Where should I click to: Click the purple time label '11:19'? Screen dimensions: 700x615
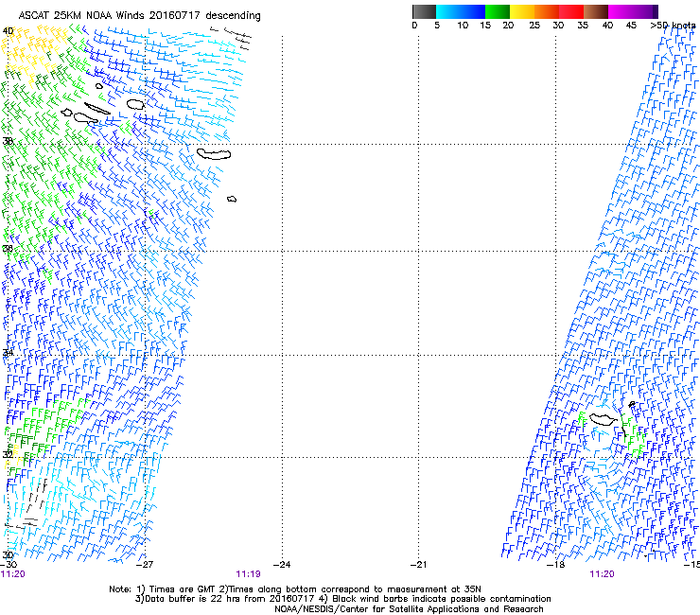click(x=248, y=574)
